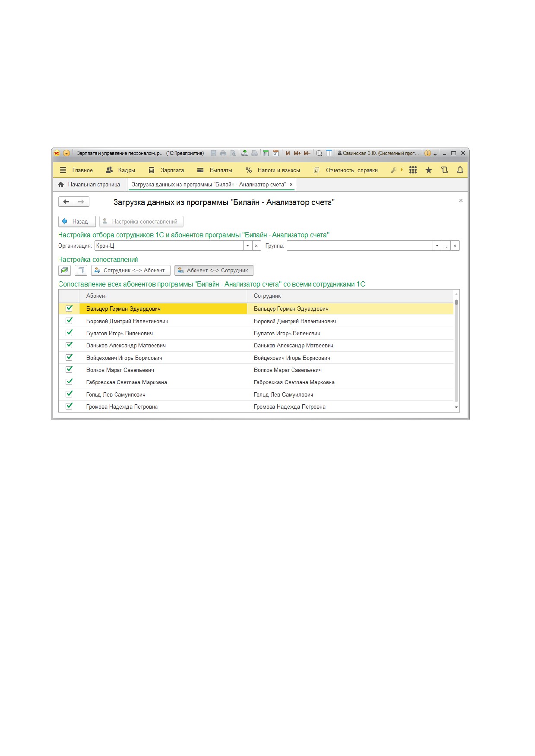Viewport: 535px width, 756px height.
Task: Uncheck the Бальцер Герман Эдуардович checkbox
Action: point(69,309)
